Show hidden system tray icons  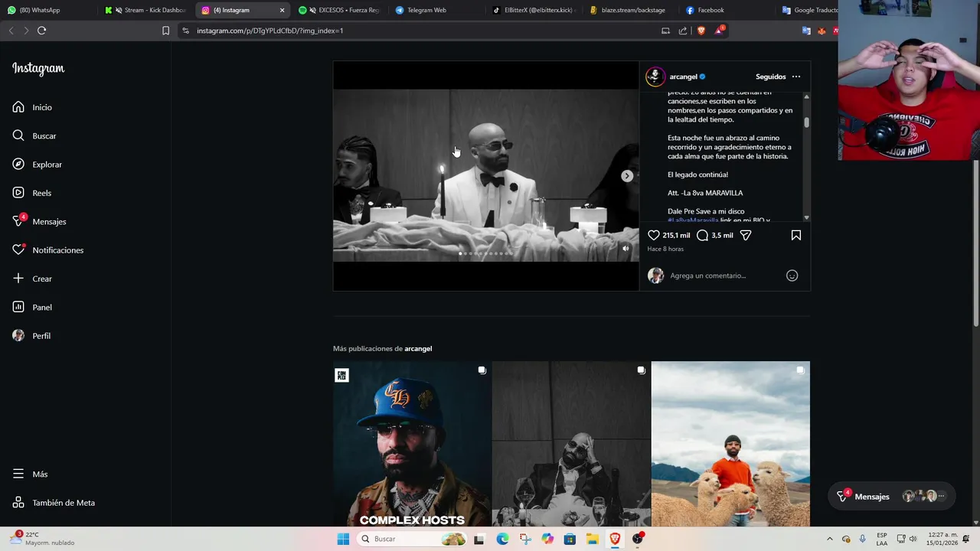pos(829,539)
